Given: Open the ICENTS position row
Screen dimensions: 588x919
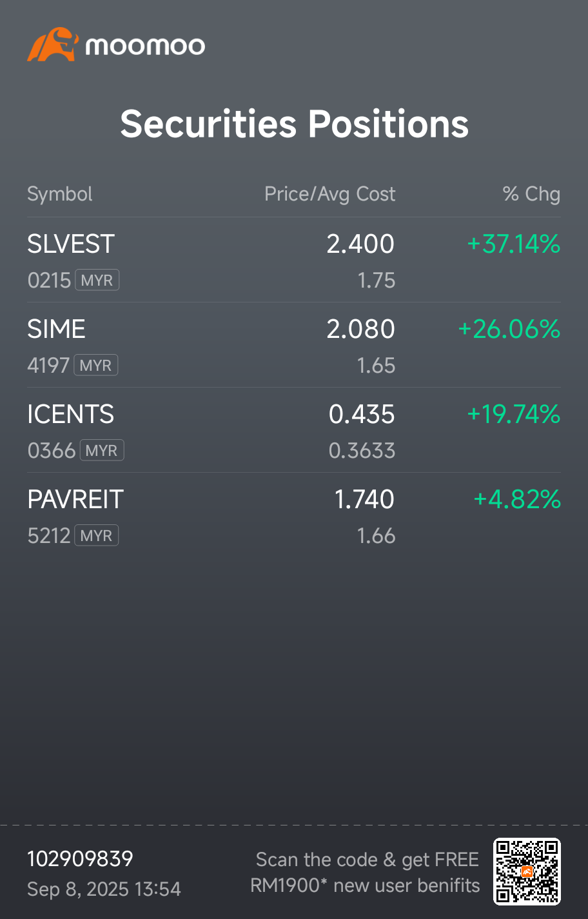Looking at the screenshot, I should point(294,430).
